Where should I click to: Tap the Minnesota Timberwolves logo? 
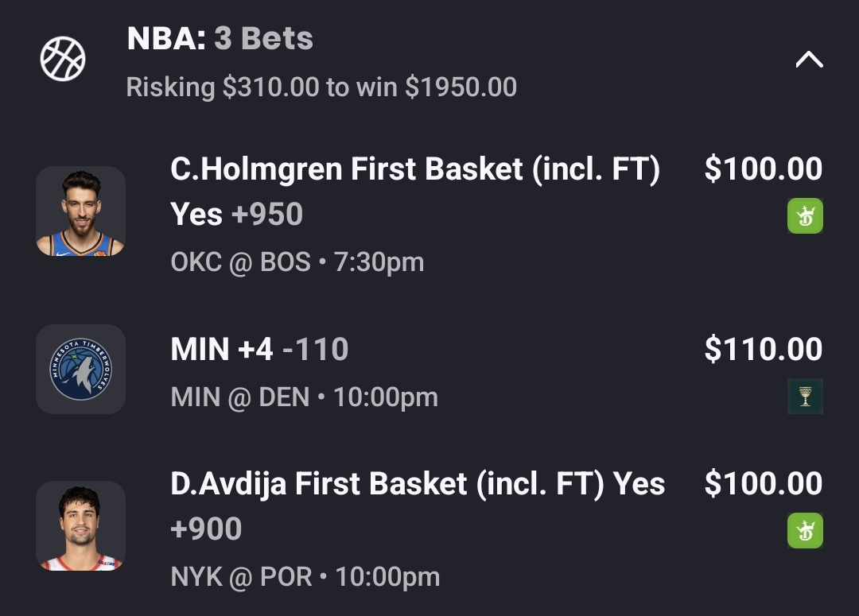tap(80, 369)
